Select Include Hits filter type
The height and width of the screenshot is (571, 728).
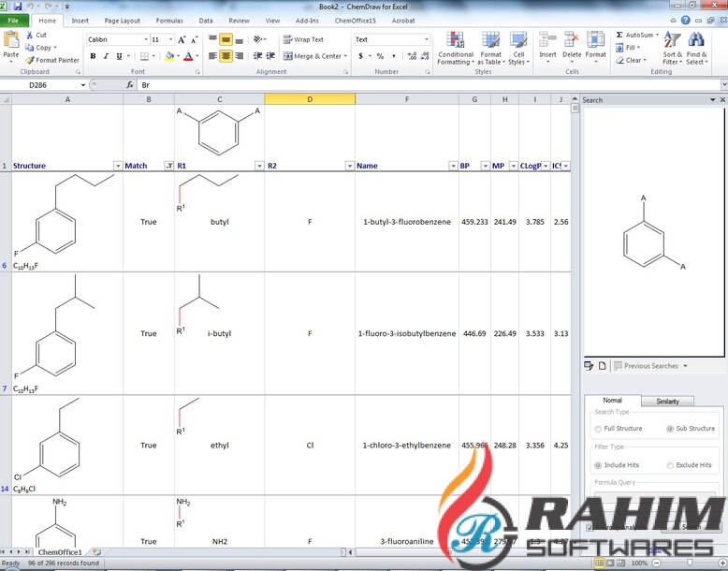pos(598,465)
